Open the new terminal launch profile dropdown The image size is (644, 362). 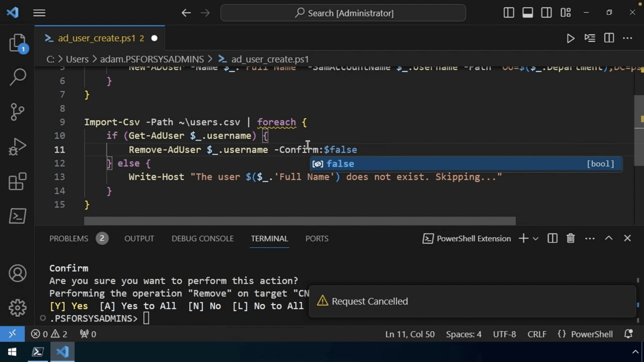[x=536, y=239]
